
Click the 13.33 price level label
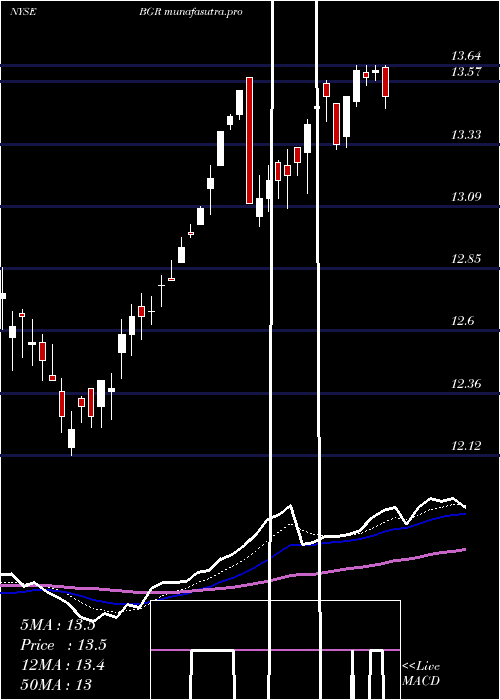(466, 134)
